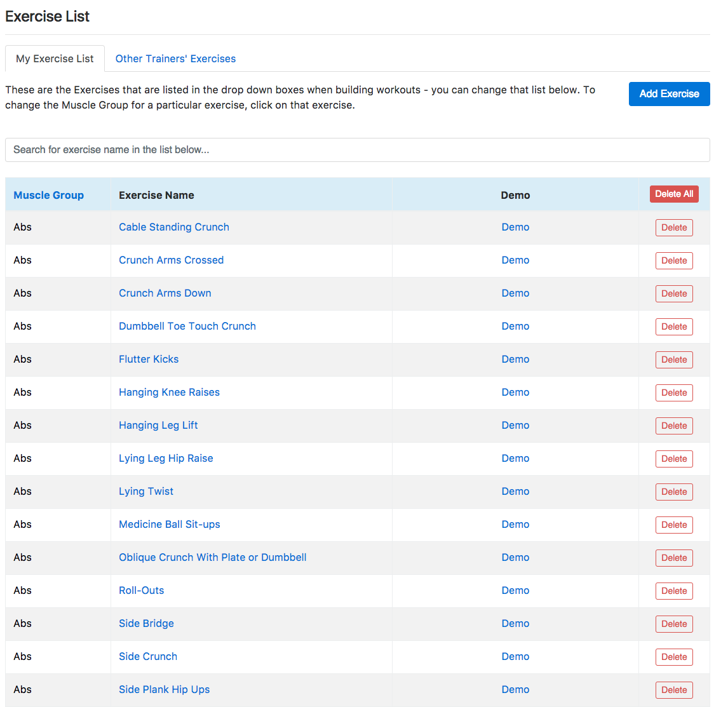View Demo for Dumbbell Toe Touch Crunch
Screen dimensions: 728x707
[515, 326]
